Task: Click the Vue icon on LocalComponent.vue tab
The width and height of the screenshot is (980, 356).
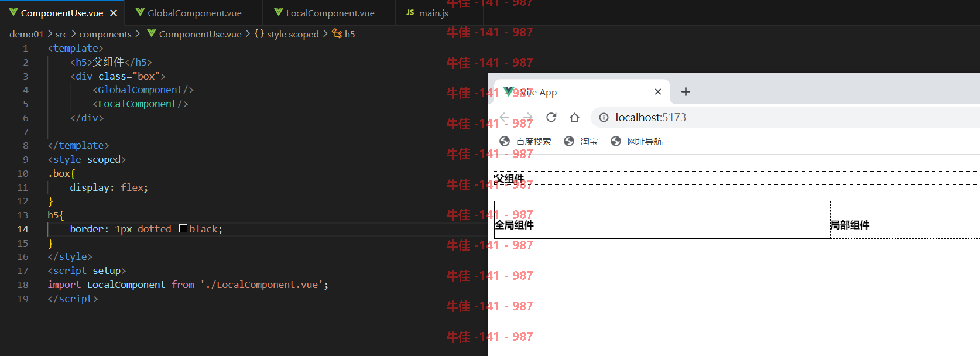Action: (279, 12)
